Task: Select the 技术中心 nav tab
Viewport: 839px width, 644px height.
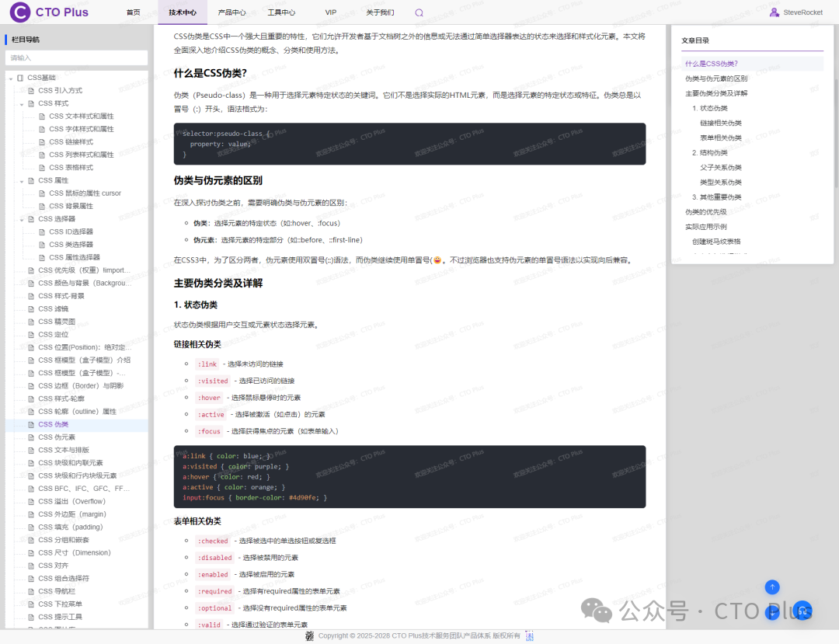Action: pos(183,12)
